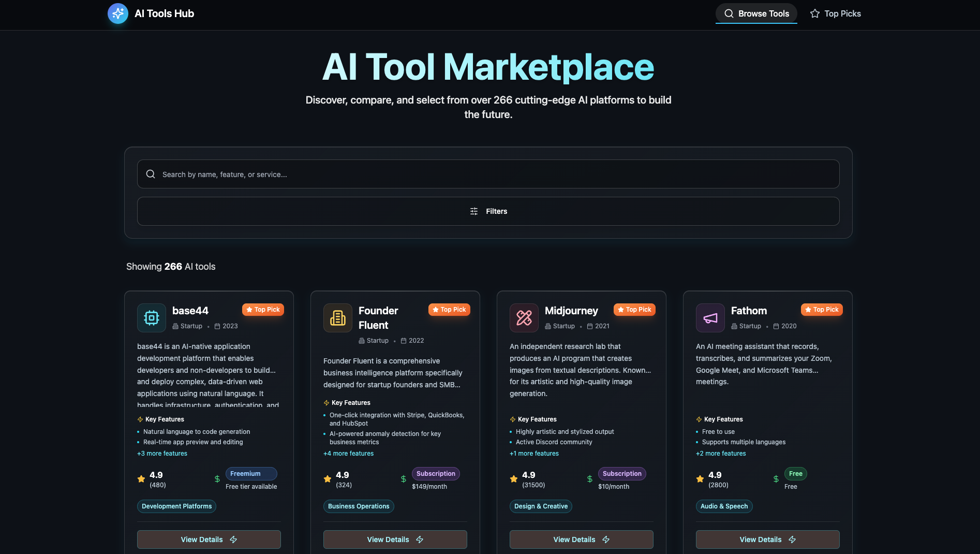Click the base44 chip icon
This screenshot has width=980, height=554.
tap(152, 318)
